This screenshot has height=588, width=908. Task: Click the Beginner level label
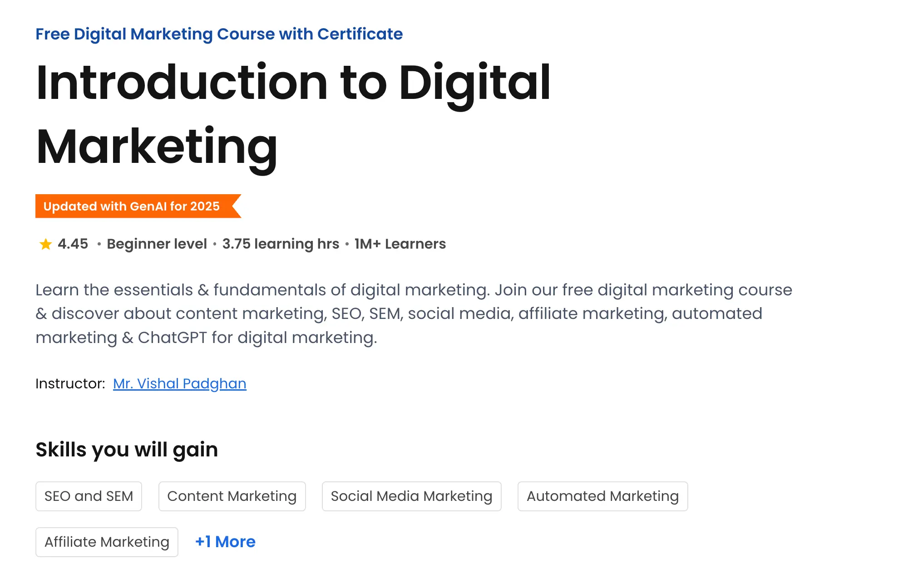coord(157,244)
